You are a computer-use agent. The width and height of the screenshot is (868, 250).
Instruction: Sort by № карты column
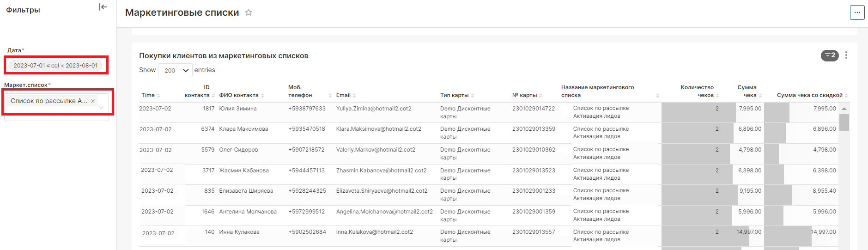524,95
